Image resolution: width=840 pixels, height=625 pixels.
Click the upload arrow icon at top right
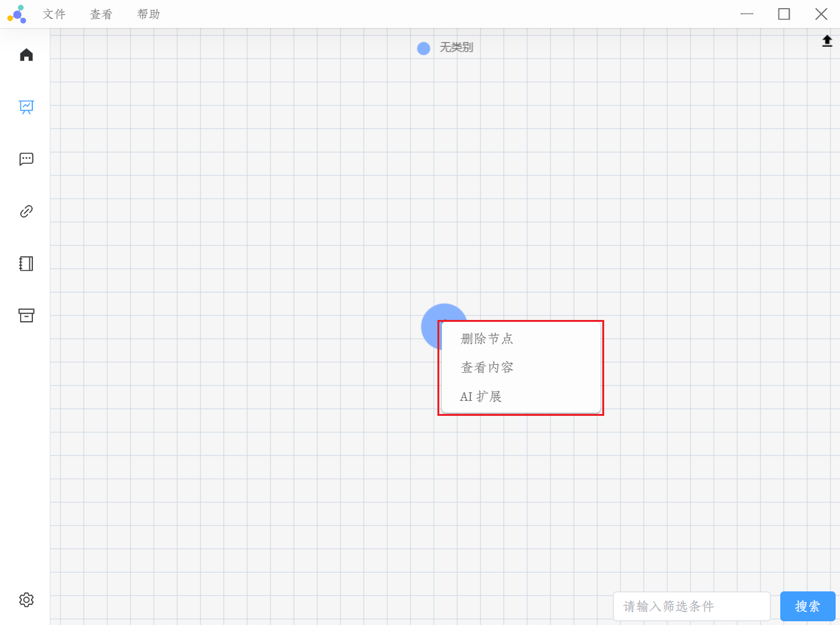(x=827, y=41)
